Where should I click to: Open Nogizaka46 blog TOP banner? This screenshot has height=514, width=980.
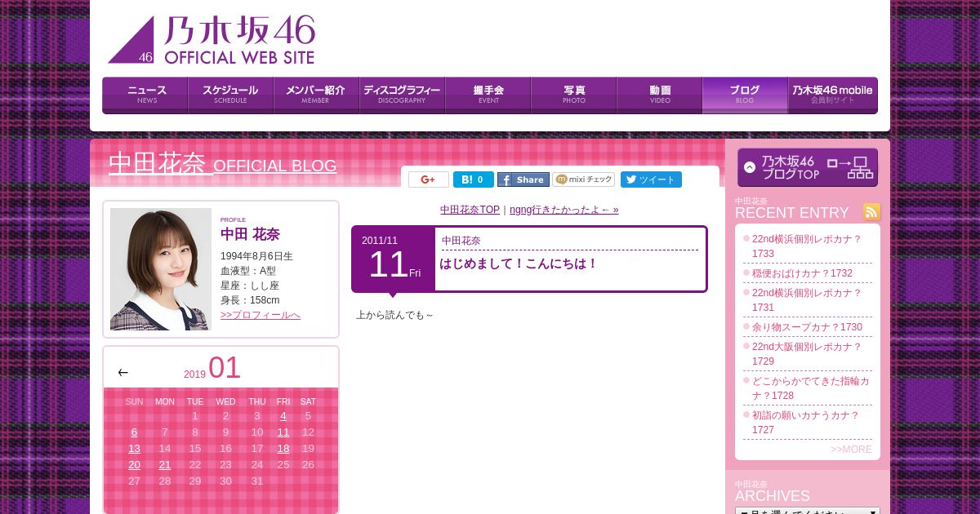pyautogui.click(x=808, y=167)
